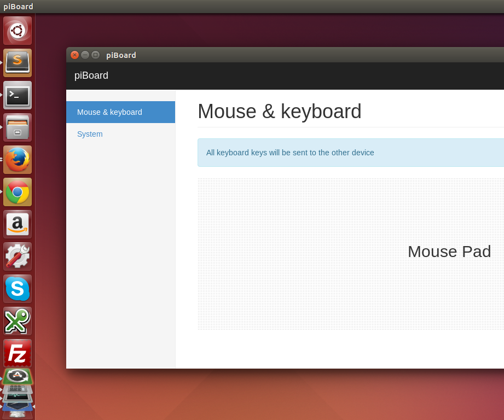Open the Ubuntu Dash home button
Viewport: 504px width, 420px height.
coord(17,31)
